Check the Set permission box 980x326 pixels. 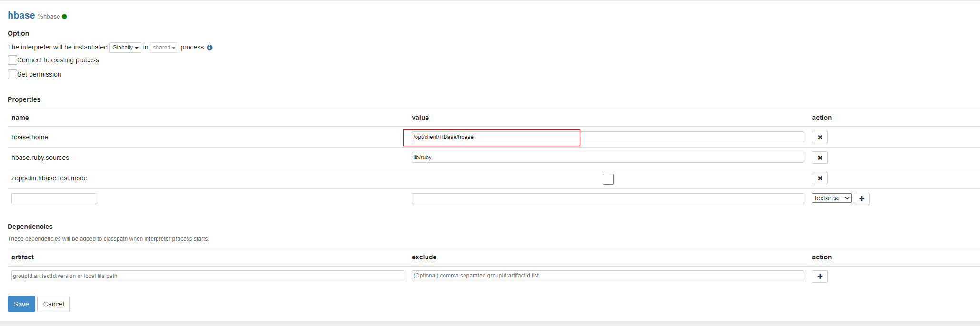(12, 75)
